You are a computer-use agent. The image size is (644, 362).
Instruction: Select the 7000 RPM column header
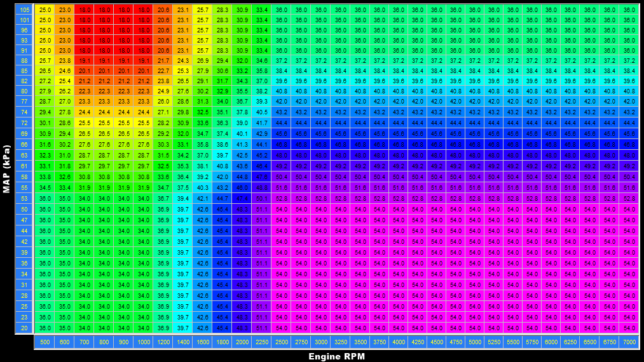[629, 342]
